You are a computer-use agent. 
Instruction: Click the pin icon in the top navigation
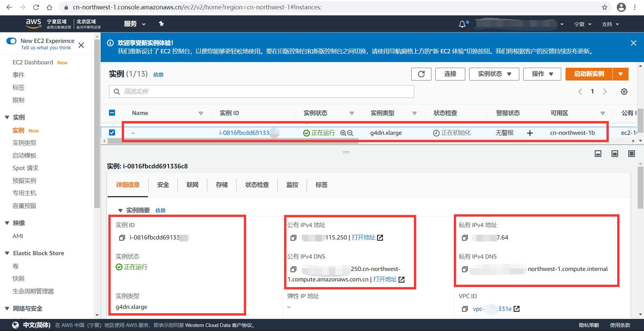click(x=161, y=24)
